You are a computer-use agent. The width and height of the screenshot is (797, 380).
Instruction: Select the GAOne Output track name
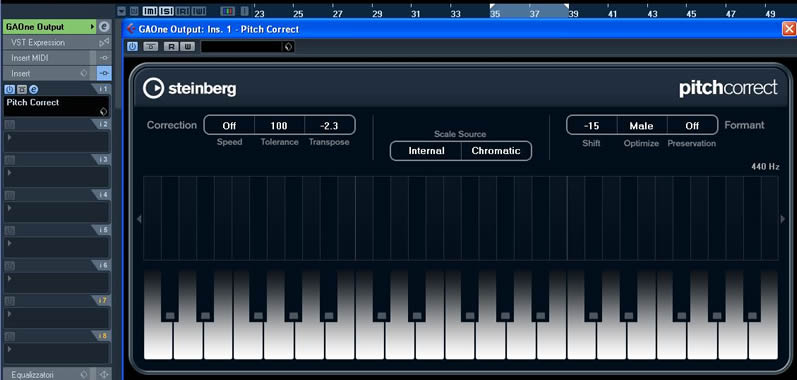35,27
